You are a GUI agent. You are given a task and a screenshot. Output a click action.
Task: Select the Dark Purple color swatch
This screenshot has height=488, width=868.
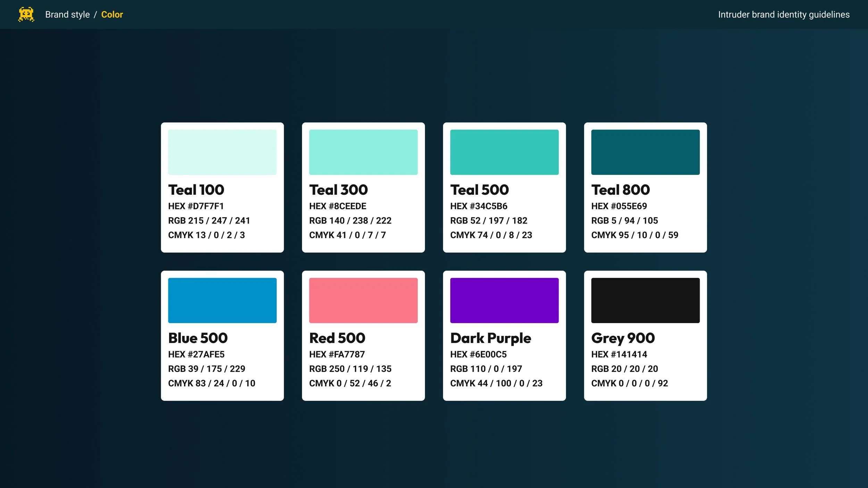point(504,300)
